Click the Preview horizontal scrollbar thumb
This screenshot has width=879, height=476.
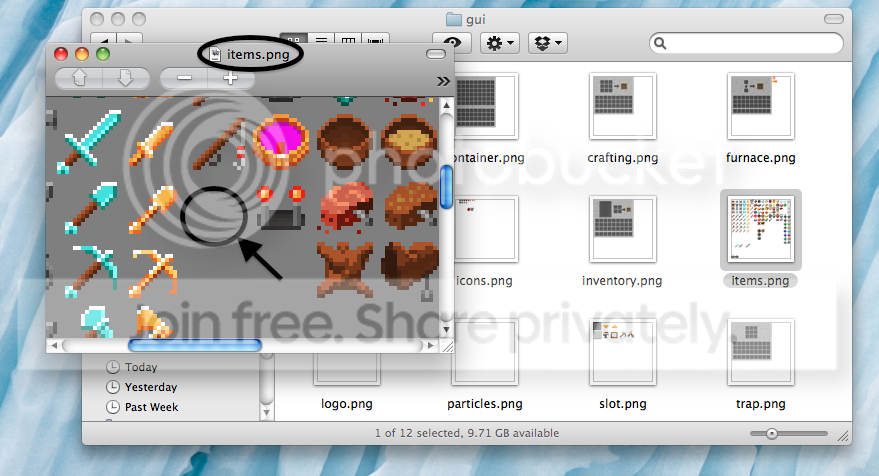click(195, 345)
